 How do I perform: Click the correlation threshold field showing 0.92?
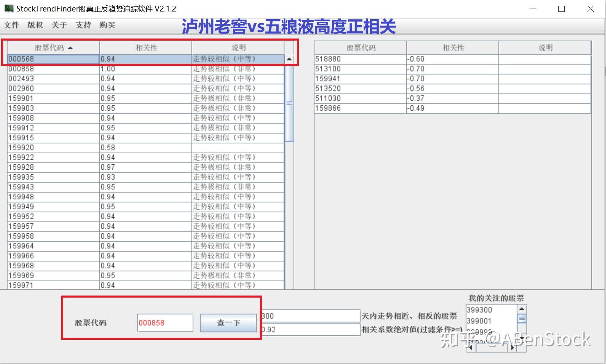click(x=310, y=329)
